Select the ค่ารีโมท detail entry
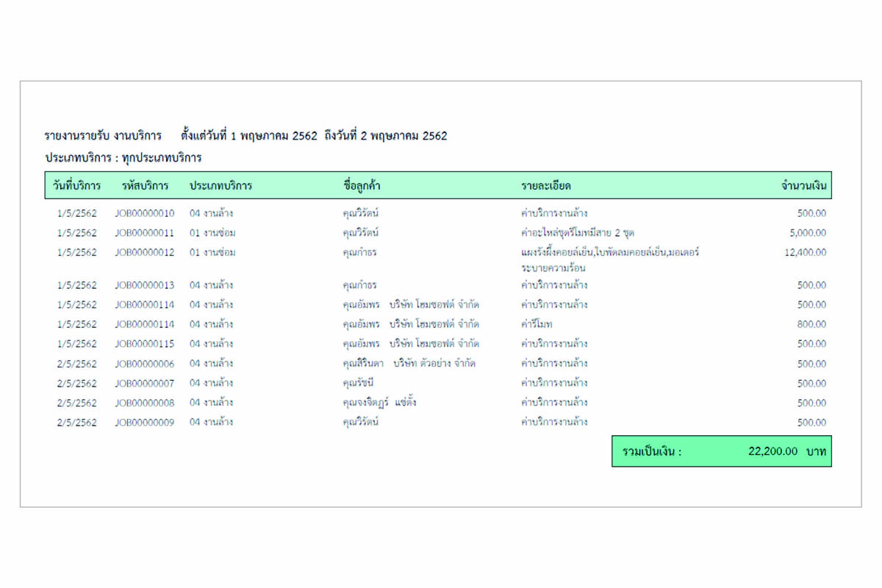Viewport: 882px width, 588px height. [x=537, y=324]
